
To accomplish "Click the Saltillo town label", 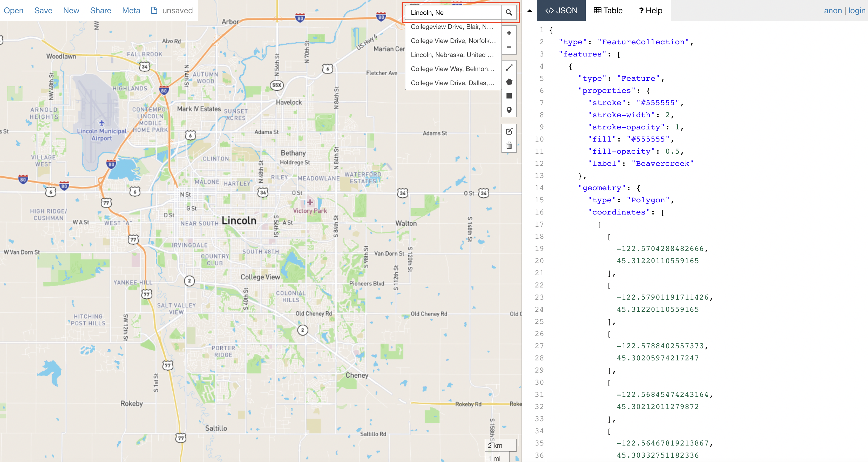I will tap(216, 428).
